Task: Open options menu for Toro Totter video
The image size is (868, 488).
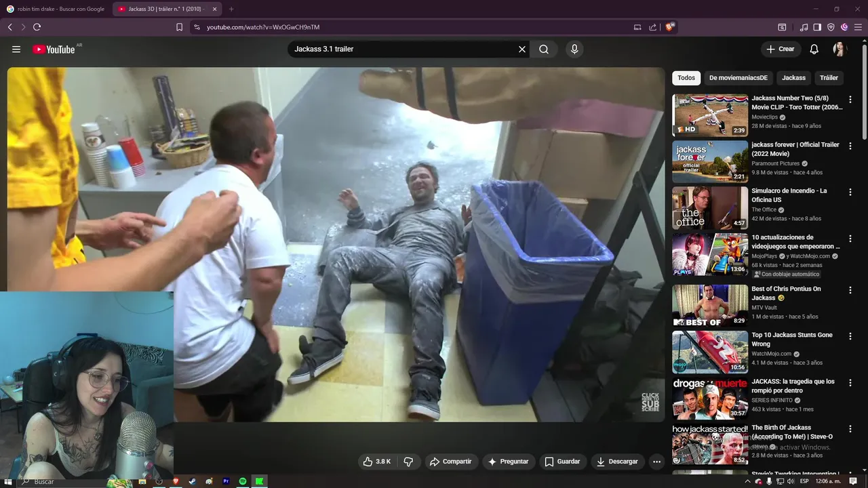Action: pyautogui.click(x=850, y=100)
